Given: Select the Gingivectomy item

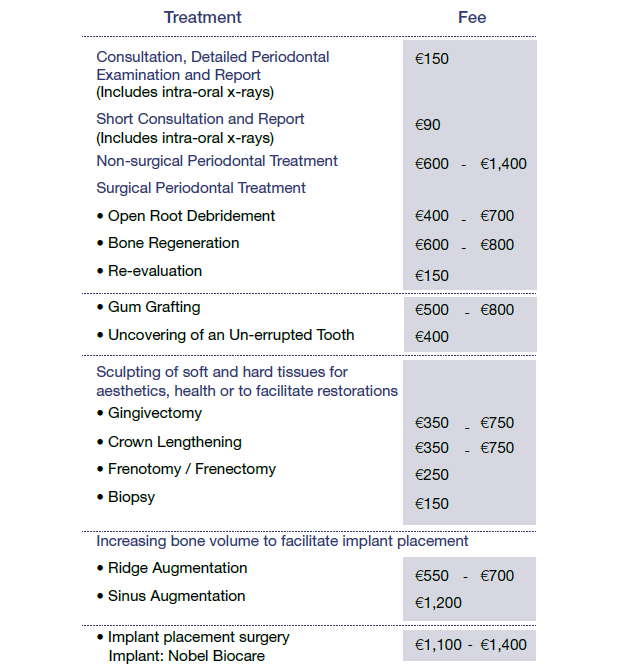Looking at the screenshot, I should click(149, 413).
